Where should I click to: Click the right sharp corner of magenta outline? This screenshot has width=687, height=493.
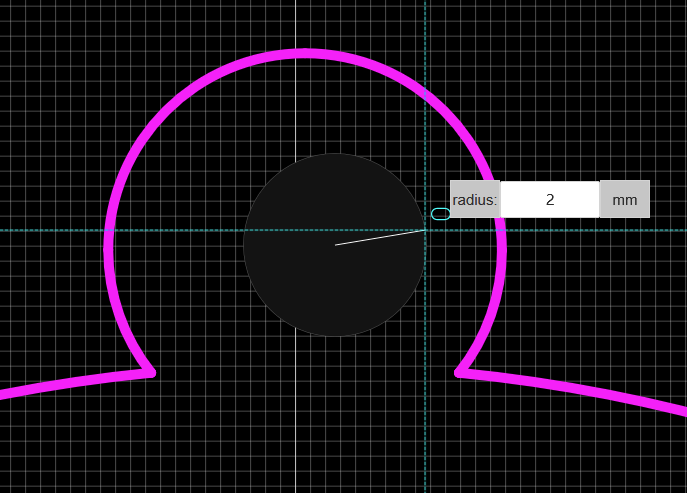click(459, 372)
